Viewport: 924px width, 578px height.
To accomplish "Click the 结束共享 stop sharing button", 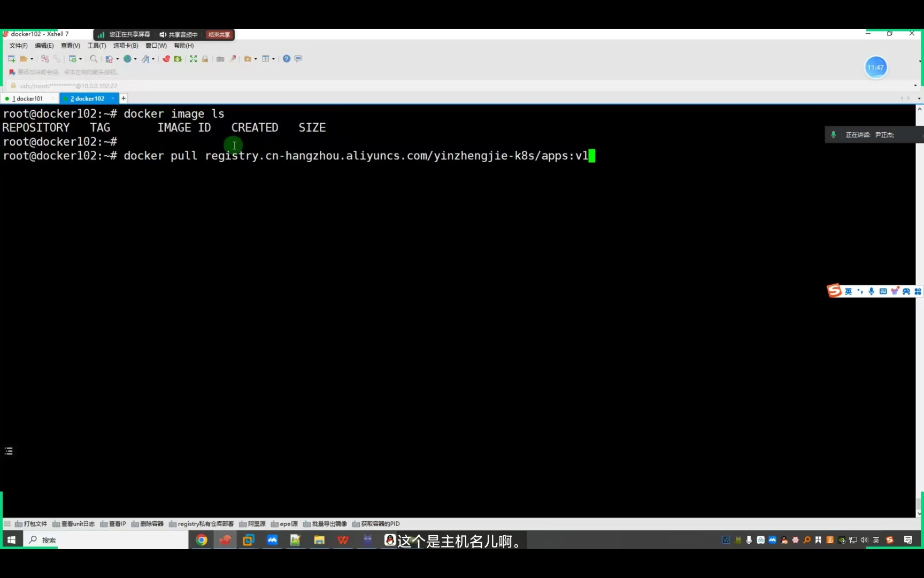I will [219, 35].
